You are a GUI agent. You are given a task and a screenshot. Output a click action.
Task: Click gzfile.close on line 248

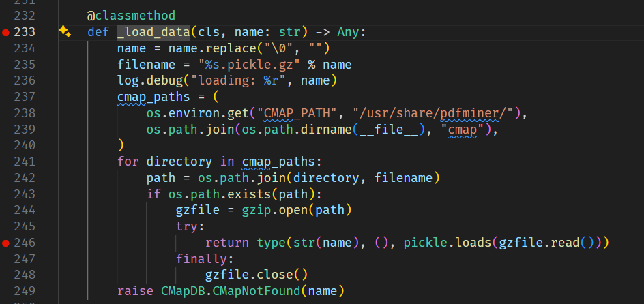pos(249,275)
